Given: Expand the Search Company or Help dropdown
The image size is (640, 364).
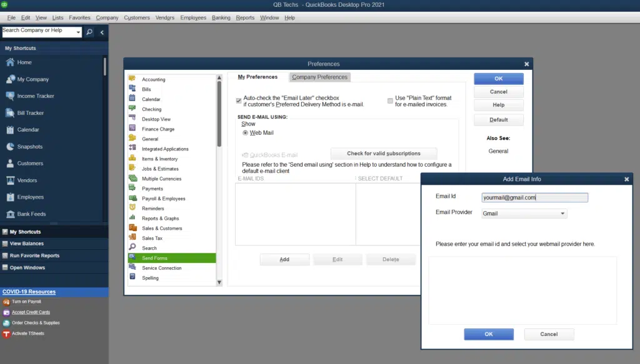Looking at the screenshot, I should pos(78,32).
